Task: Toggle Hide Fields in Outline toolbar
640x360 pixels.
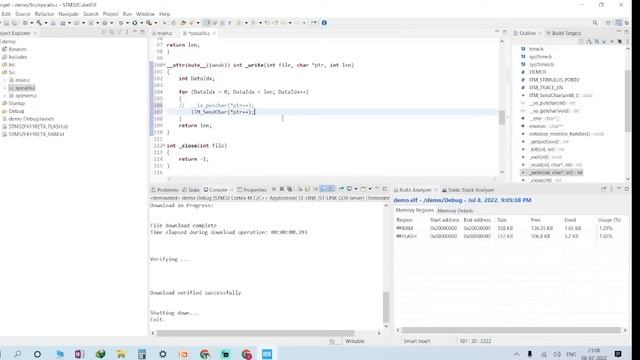Action: coord(597,41)
